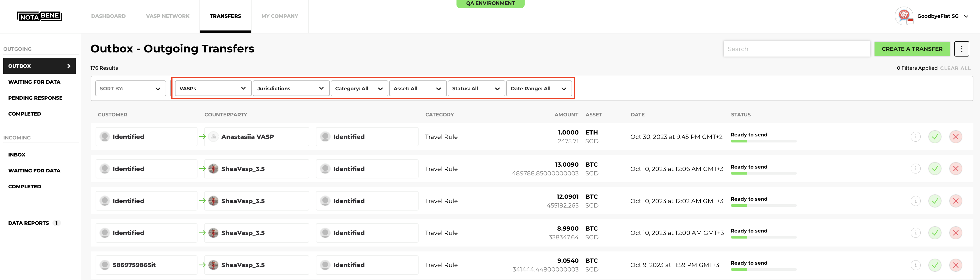Click the Notabene logo
The height and width of the screenshot is (280, 980).
click(x=40, y=16)
